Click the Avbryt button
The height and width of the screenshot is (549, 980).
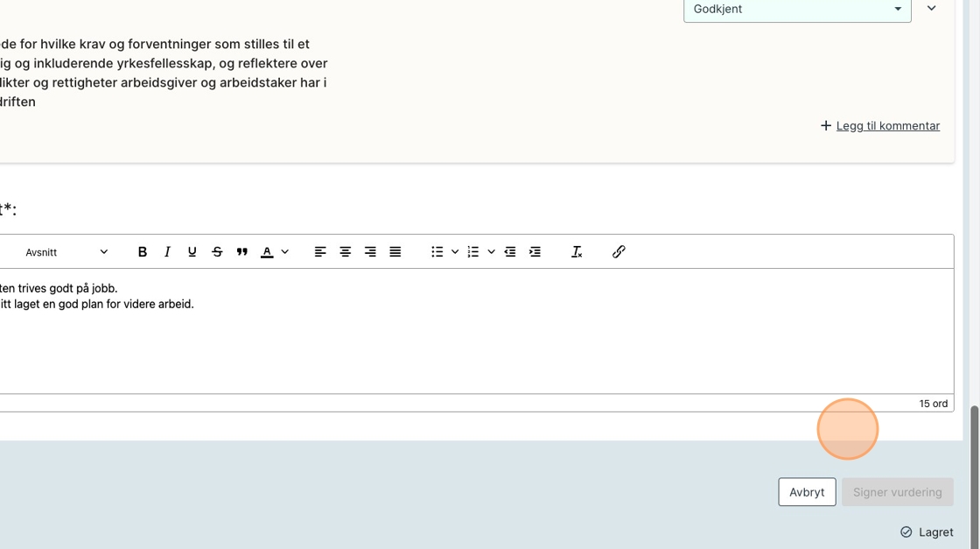tap(807, 492)
